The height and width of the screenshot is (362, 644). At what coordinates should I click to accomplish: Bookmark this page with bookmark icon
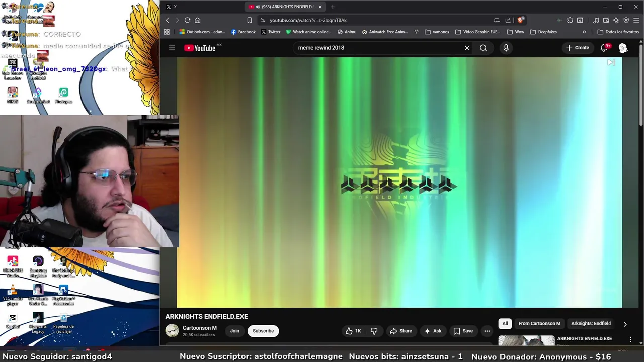click(x=249, y=20)
